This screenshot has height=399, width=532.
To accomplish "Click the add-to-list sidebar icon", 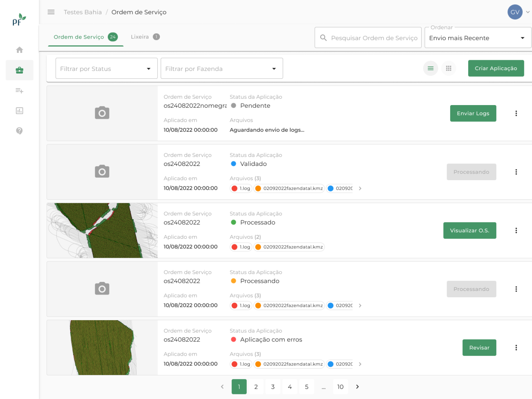I will [20, 90].
